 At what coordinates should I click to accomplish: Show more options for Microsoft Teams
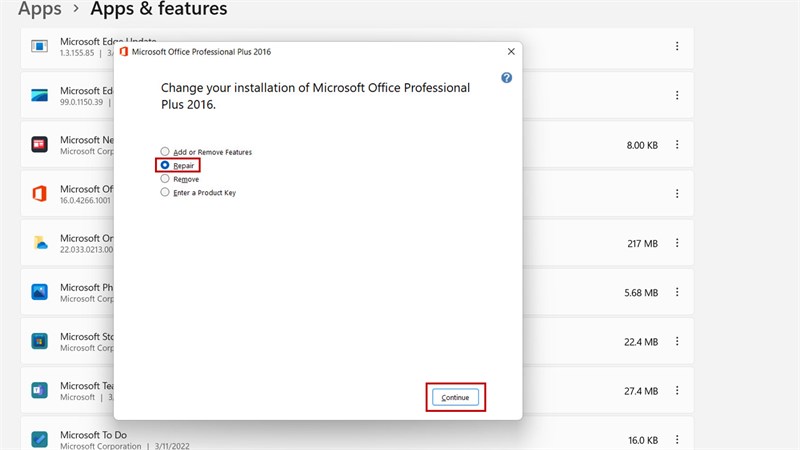tap(677, 390)
